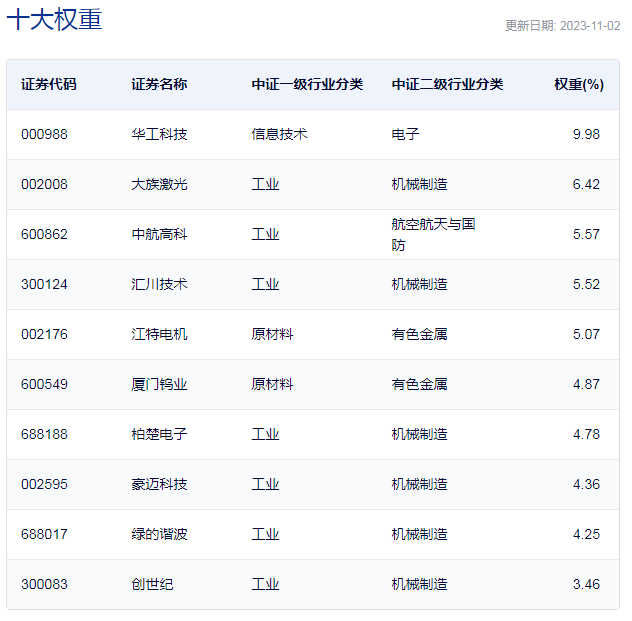Click the 十大权重 section heading
This screenshot has width=632, height=621.
(54, 20)
